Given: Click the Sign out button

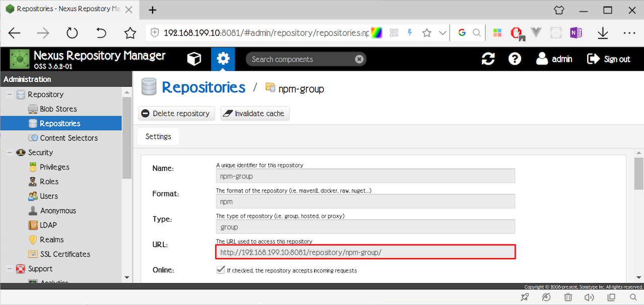Looking at the screenshot, I should point(609,59).
